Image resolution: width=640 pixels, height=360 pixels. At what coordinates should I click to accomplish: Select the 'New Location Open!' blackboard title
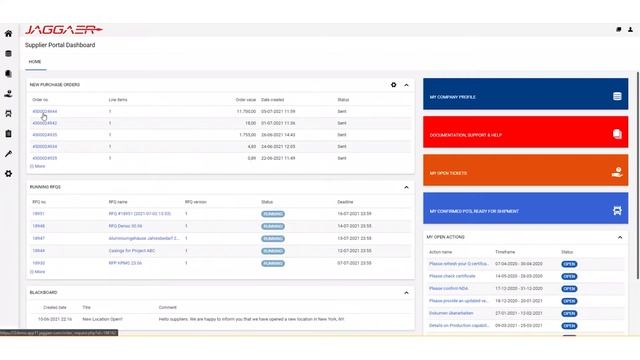point(102,319)
